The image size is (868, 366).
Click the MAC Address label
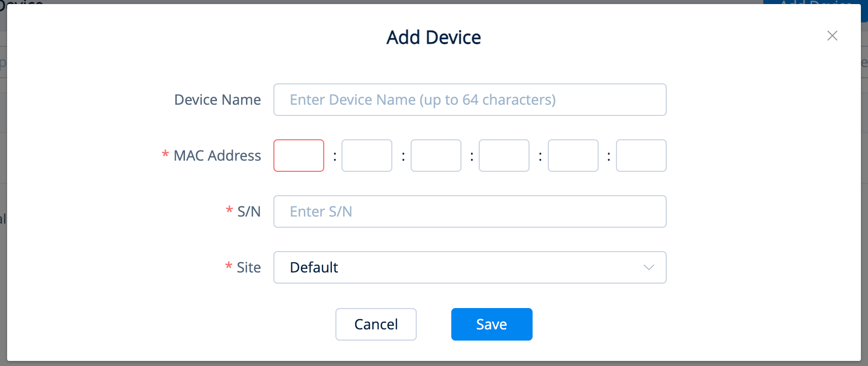(217, 156)
